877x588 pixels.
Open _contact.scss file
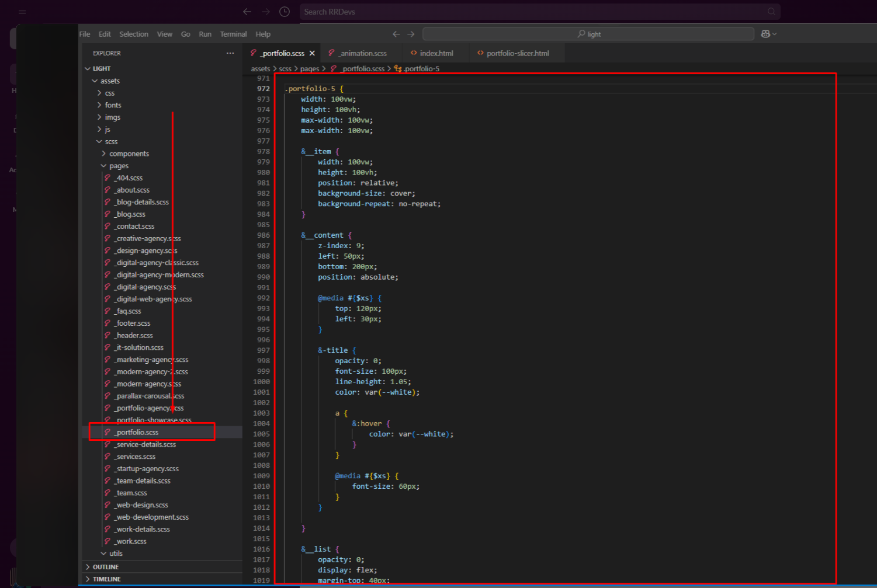click(134, 227)
